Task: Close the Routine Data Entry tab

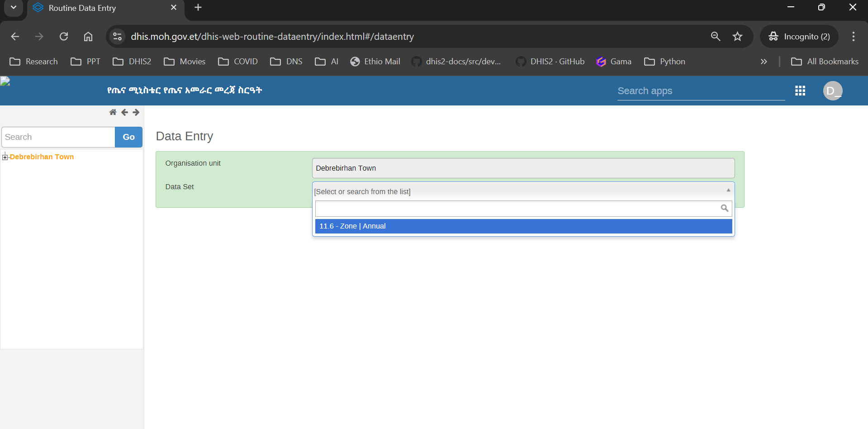Action: coord(174,8)
